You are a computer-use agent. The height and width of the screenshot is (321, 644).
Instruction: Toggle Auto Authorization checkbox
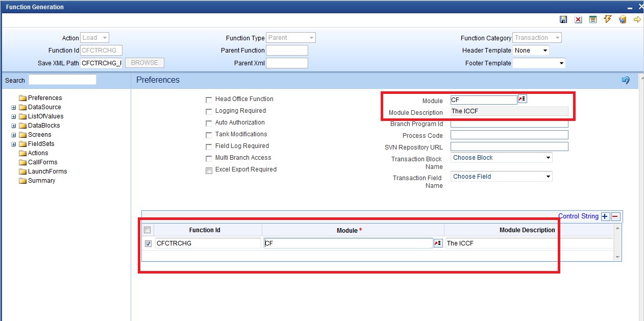209,124
